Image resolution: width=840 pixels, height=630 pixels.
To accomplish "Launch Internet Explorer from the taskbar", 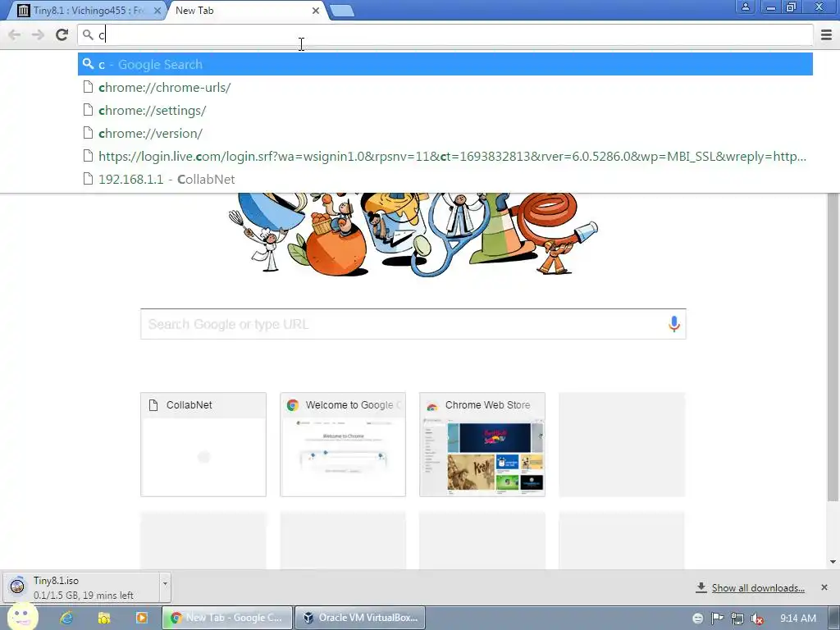I will (66, 618).
